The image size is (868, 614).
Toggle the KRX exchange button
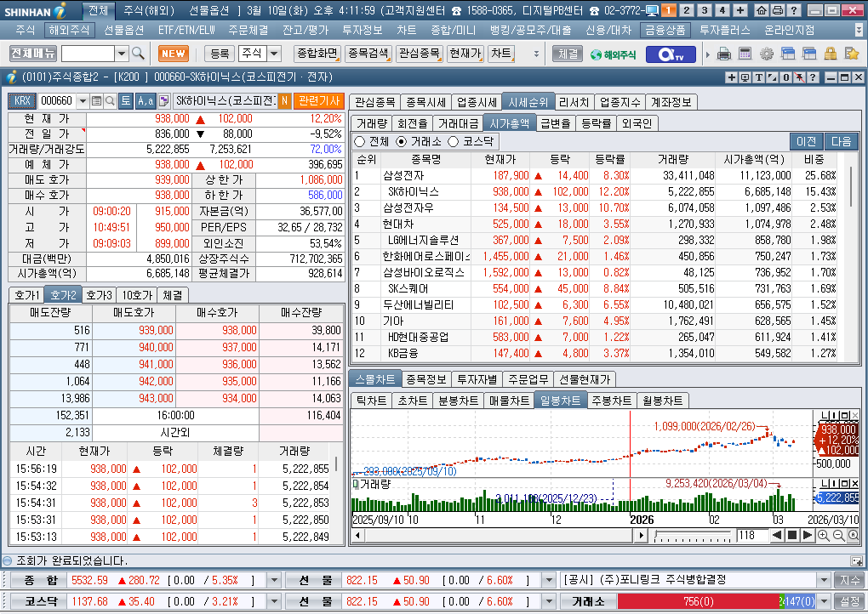22,100
